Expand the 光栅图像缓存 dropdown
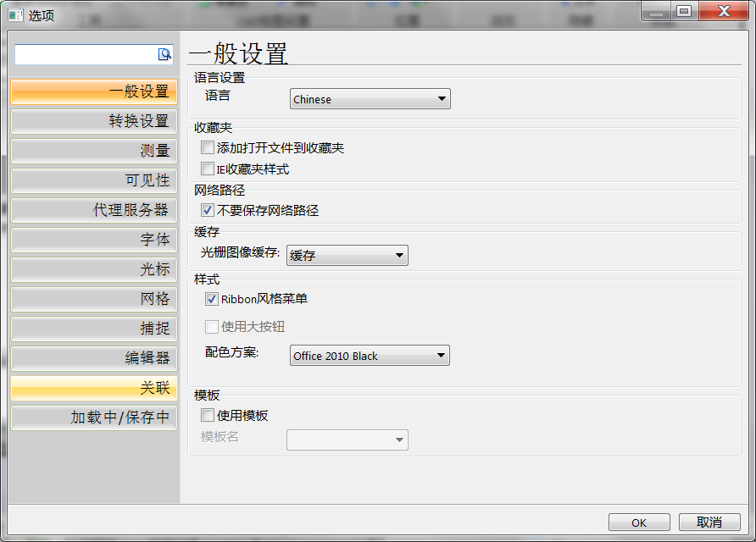The image size is (756, 542). point(347,255)
